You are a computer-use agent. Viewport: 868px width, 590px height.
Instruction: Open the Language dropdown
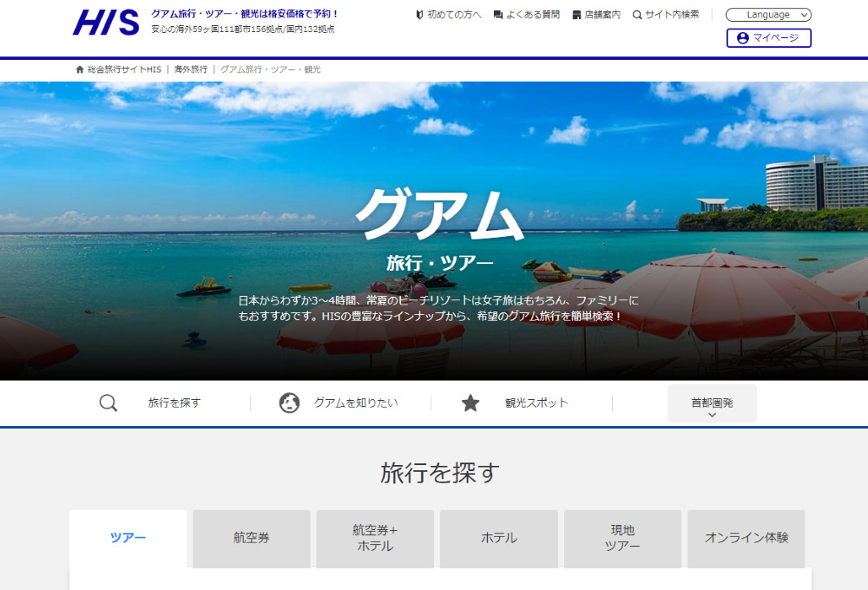768,15
